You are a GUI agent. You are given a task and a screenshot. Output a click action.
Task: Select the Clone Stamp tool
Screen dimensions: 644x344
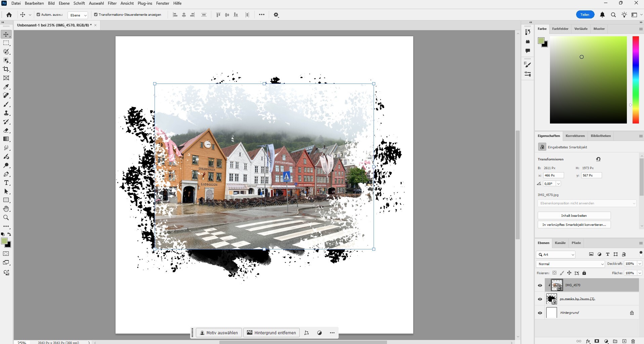pos(6,113)
